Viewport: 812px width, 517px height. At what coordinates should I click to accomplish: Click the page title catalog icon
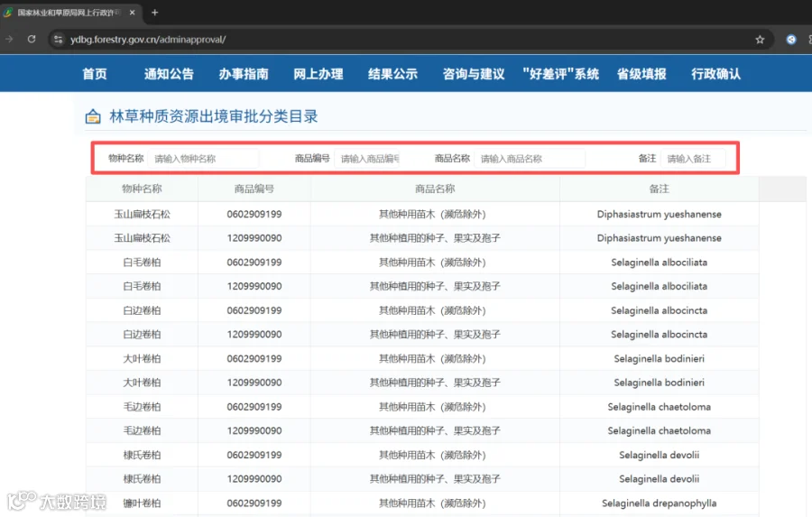93,116
